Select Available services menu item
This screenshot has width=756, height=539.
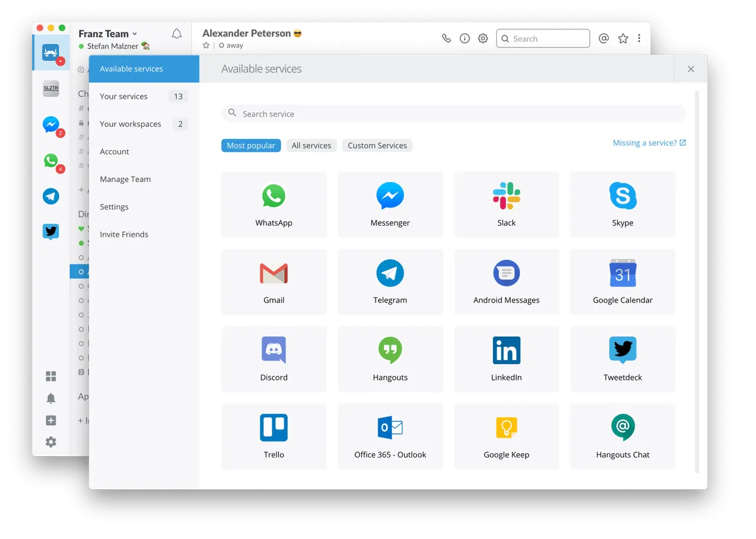(x=144, y=69)
